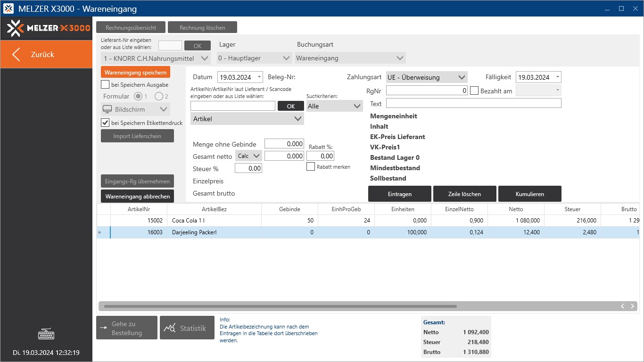644x362 pixels.
Task: Click the RgNr input field
Action: coord(426,90)
